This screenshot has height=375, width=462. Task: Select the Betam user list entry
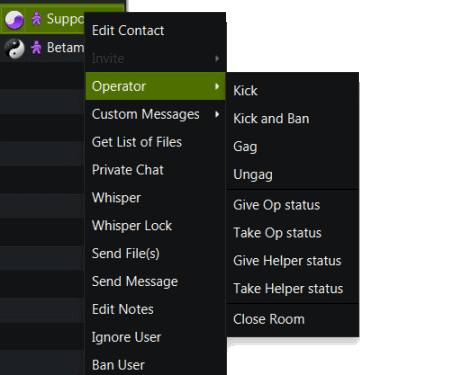pyautogui.click(x=42, y=48)
